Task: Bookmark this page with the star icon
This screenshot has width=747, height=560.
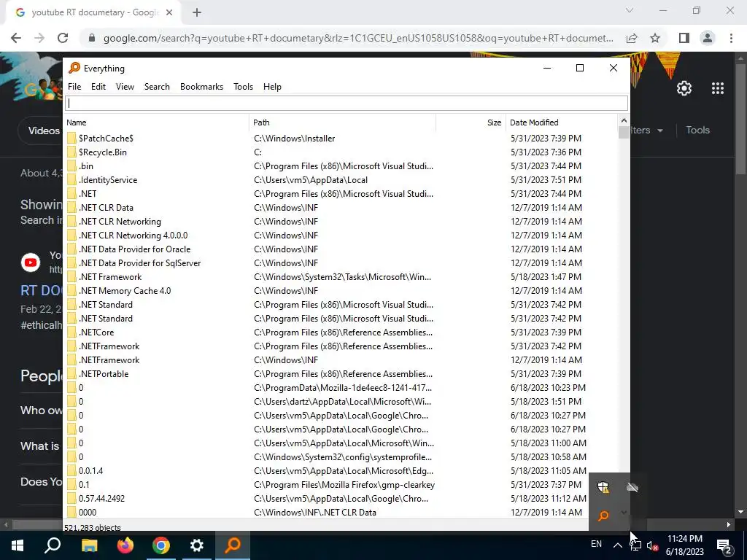Action: [655, 38]
